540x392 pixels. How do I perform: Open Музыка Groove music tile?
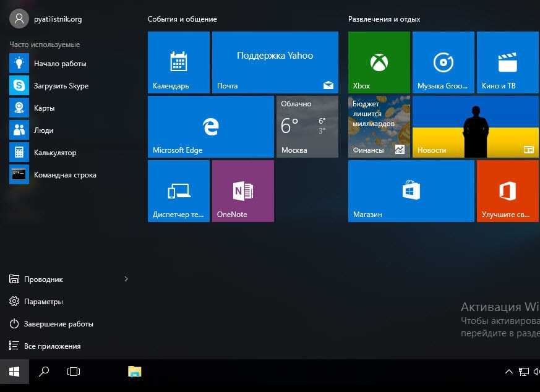pyautogui.click(x=443, y=62)
